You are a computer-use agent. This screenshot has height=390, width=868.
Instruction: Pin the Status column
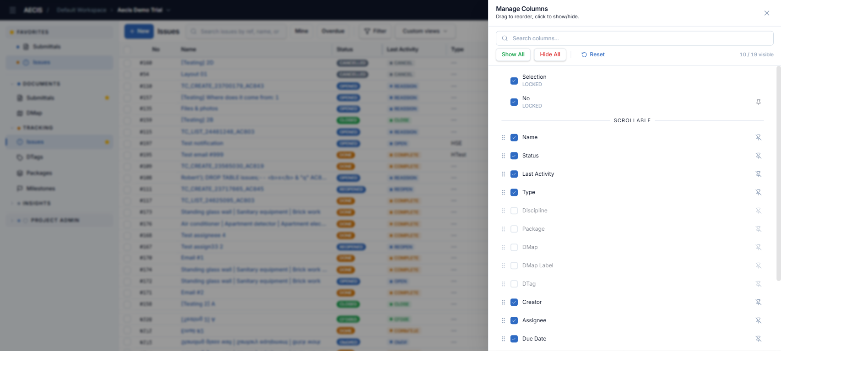pos(758,156)
